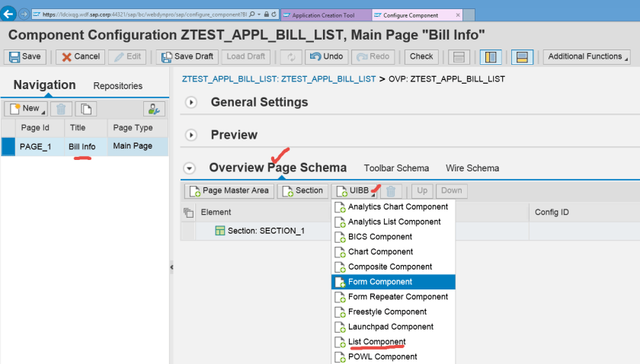Cancel the component configuration
Viewport: 640px width, 364px height.
(x=79, y=56)
